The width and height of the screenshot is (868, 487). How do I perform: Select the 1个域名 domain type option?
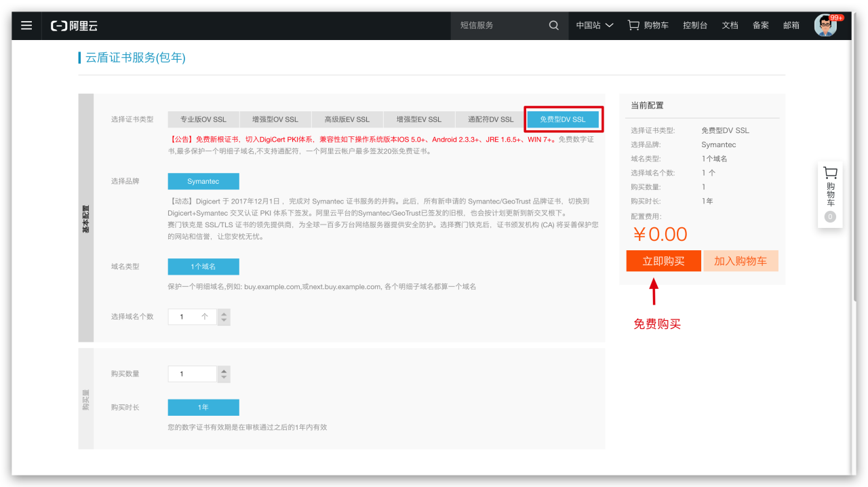[203, 267]
